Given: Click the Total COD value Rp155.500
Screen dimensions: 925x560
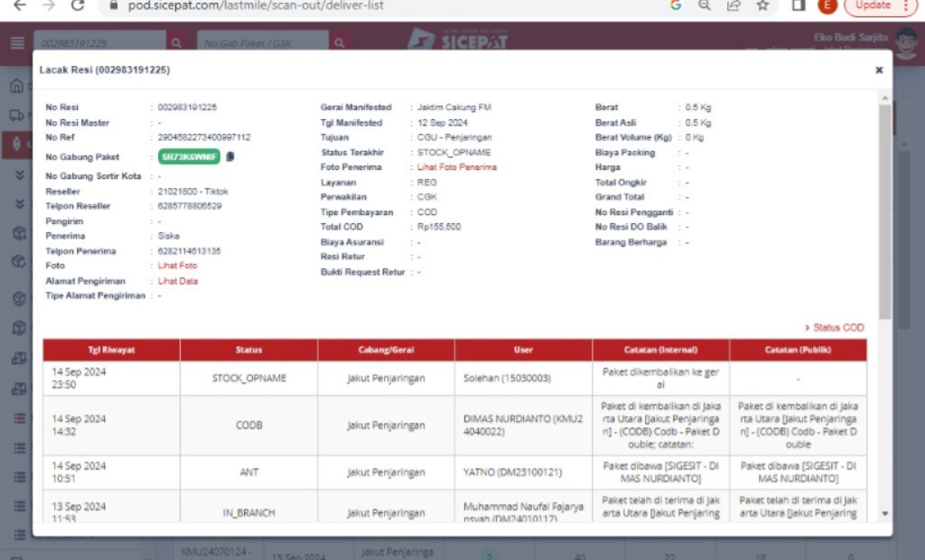Looking at the screenshot, I should 439,227.
